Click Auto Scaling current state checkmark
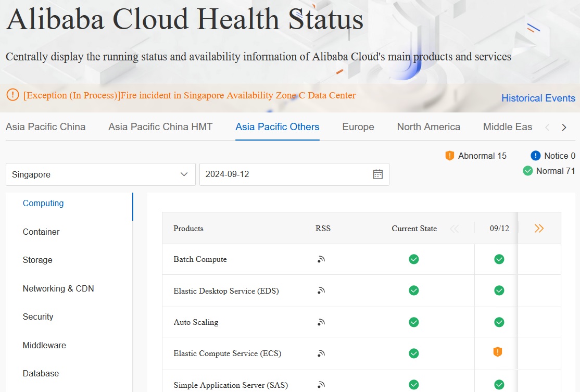 click(x=414, y=322)
